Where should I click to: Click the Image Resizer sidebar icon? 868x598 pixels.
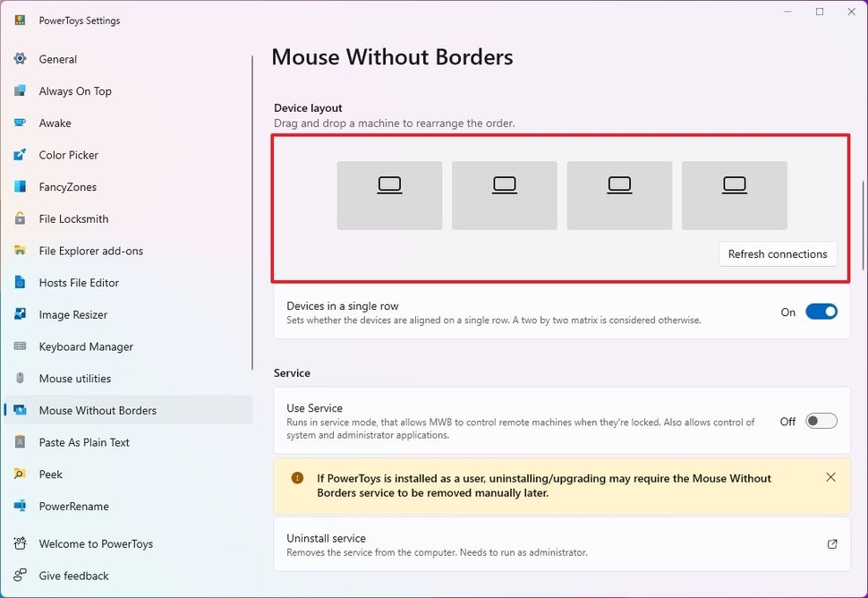click(21, 314)
